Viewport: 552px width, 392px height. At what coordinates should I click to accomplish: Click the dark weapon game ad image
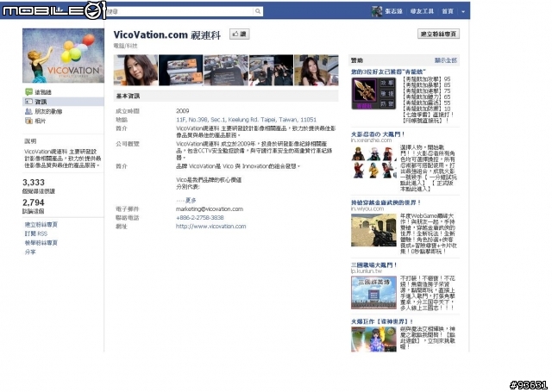pos(373,94)
